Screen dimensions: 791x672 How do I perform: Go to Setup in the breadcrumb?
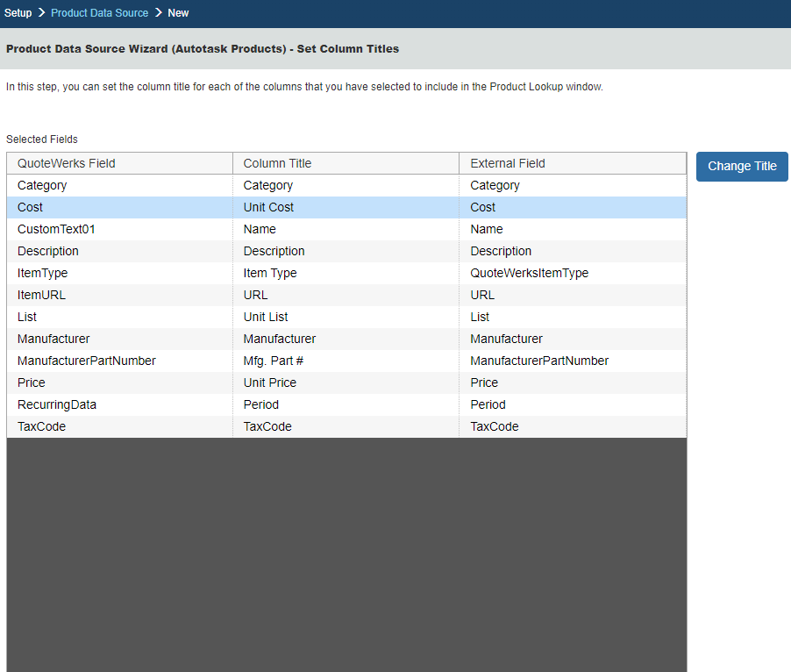18,13
